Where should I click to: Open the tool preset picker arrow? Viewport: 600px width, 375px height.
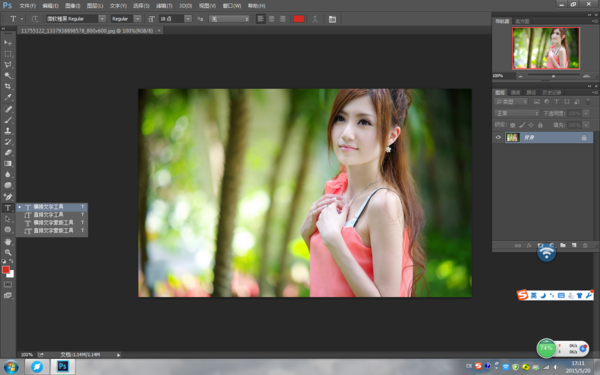tap(22, 19)
